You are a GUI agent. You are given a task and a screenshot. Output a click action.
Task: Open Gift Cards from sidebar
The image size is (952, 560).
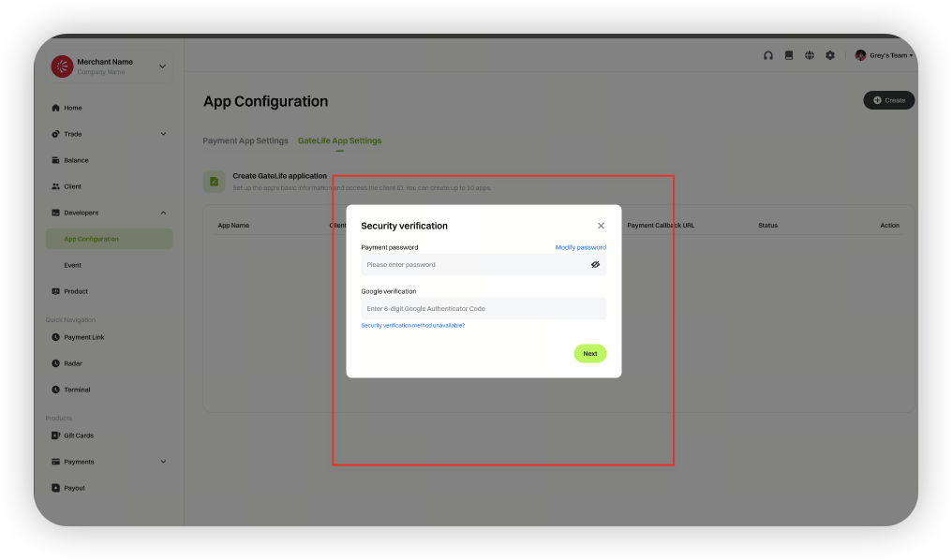[78, 435]
